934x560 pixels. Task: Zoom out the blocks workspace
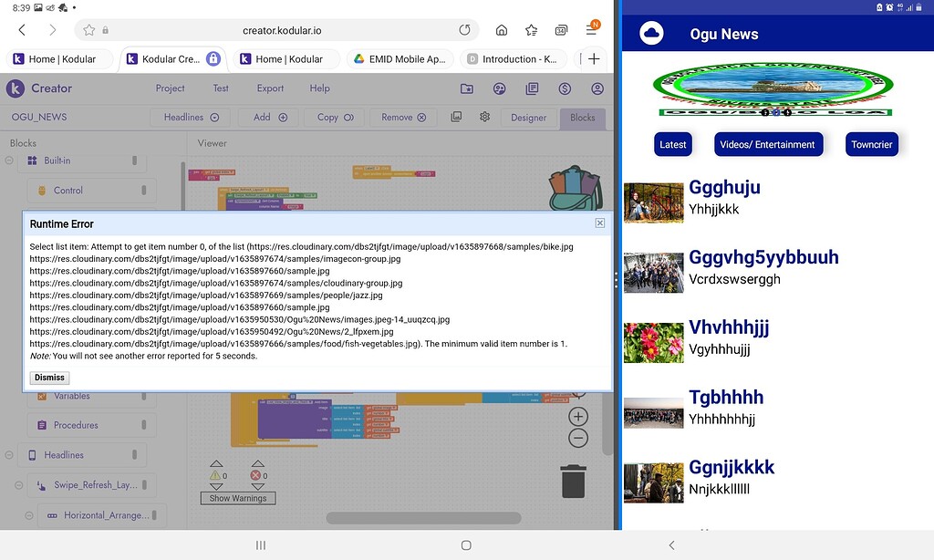point(577,439)
